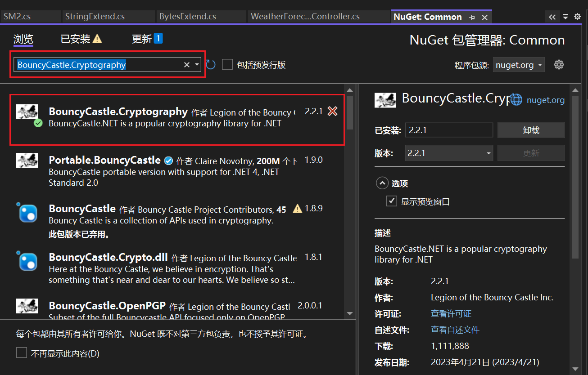Click version 2.0.0.1 of BouncyCastle.OpenPGP
The image size is (588, 375).
coord(310,306)
